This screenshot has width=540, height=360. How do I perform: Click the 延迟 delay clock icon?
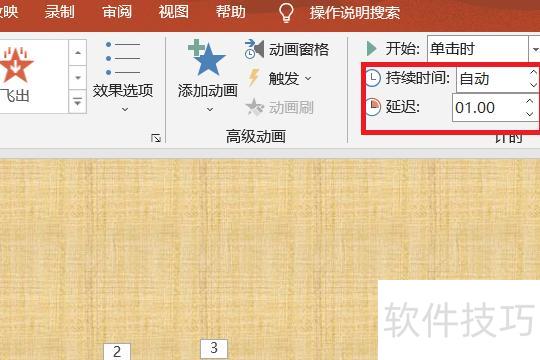pyautogui.click(x=373, y=107)
